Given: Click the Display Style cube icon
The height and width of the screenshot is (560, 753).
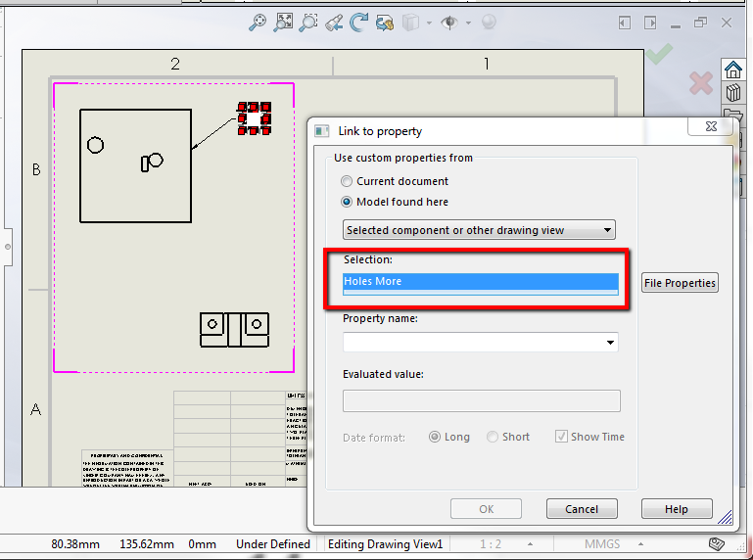Looking at the screenshot, I should point(411,23).
